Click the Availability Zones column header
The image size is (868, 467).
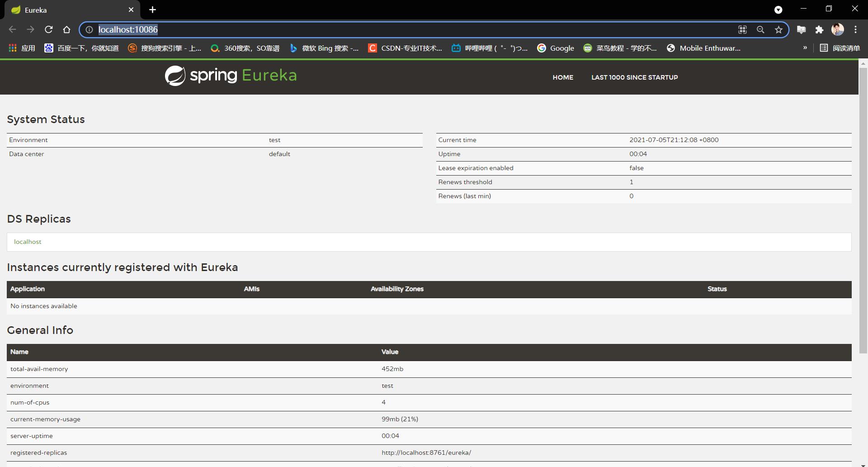[397, 289]
